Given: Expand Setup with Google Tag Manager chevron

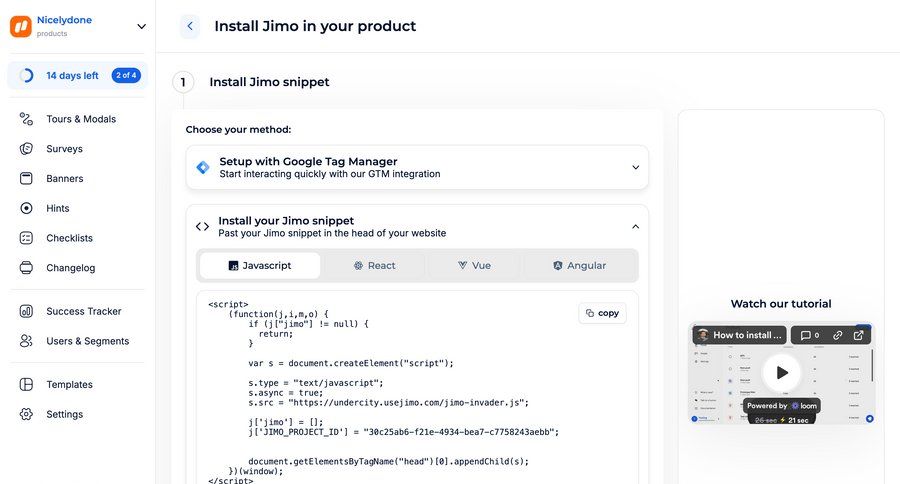Looking at the screenshot, I should point(635,168).
